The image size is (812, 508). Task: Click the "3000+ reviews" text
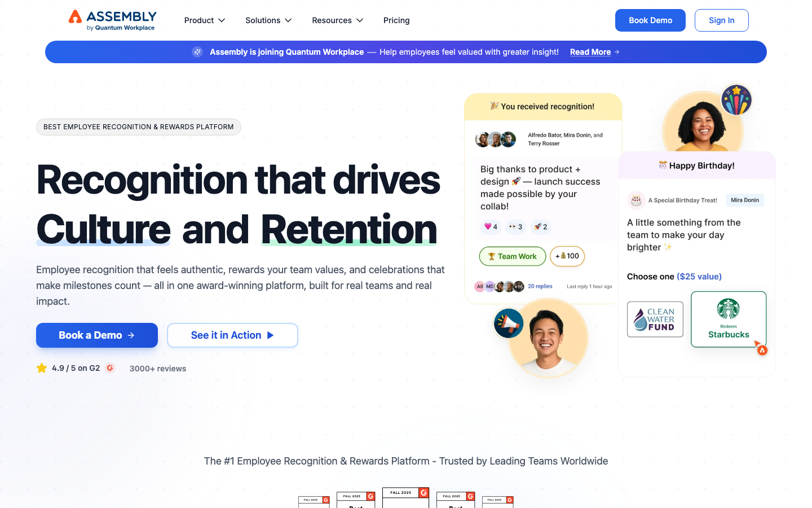pyautogui.click(x=158, y=369)
